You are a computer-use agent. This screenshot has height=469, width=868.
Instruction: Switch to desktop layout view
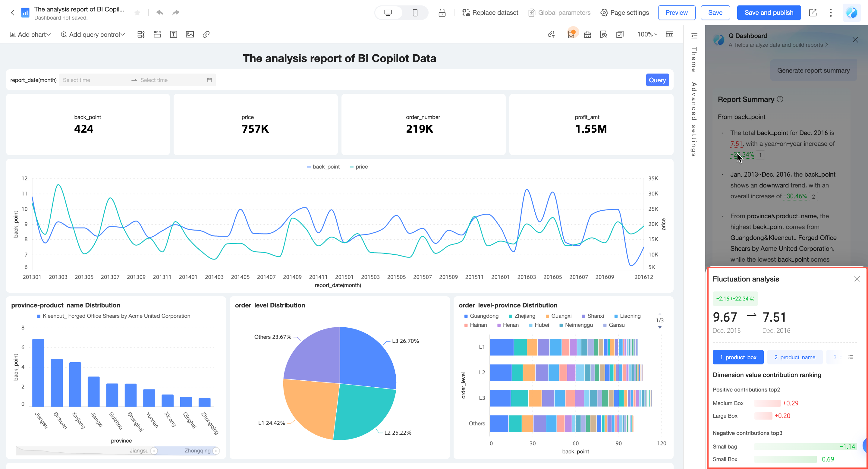[388, 13]
